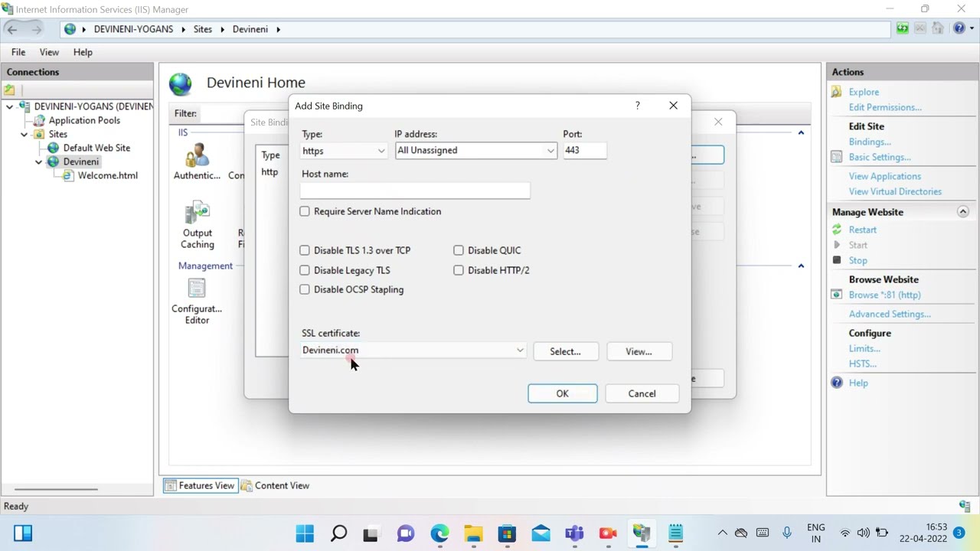Click OK in Add Site Binding
This screenshot has width=980, height=551.
click(x=562, y=393)
